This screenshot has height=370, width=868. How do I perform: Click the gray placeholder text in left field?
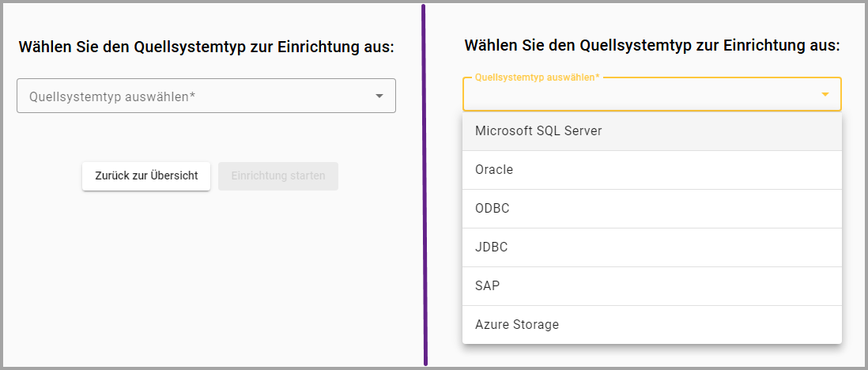click(111, 96)
